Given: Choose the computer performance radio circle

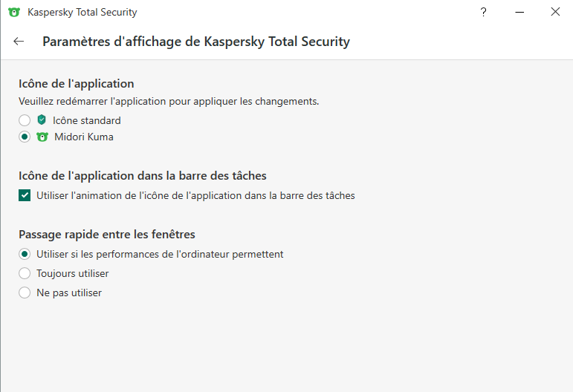Looking at the screenshot, I should point(25,254).
